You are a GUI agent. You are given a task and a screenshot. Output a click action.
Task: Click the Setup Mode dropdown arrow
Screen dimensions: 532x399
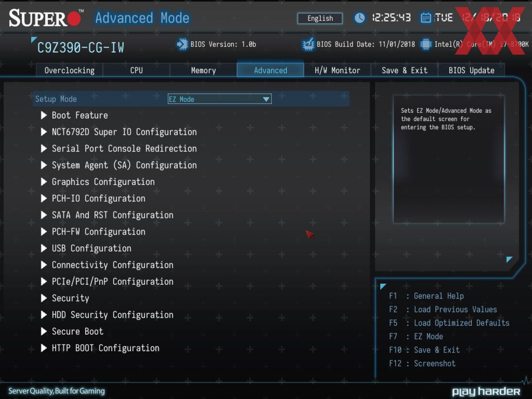266,99
